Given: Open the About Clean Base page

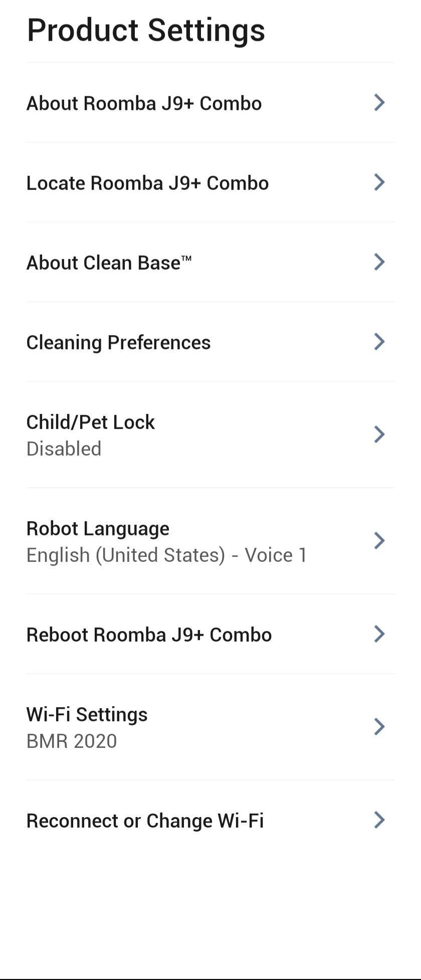Looking at the screenshot, I should (109, 263).
